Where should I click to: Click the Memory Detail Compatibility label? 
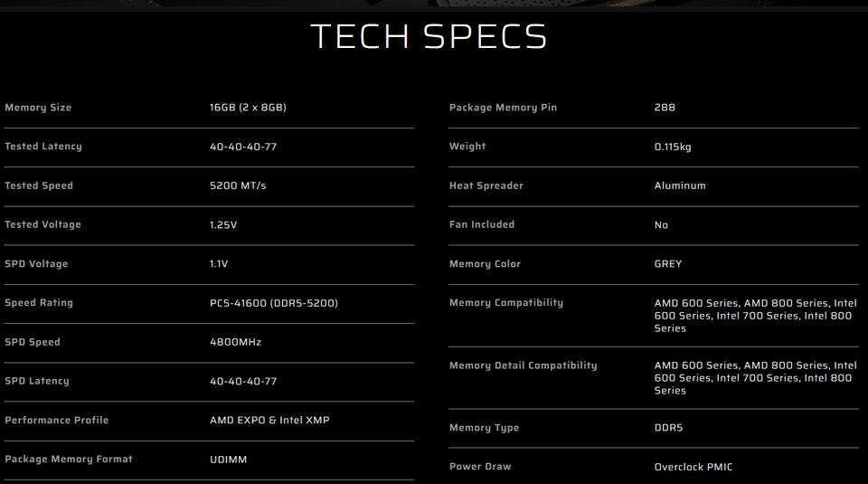523,365
